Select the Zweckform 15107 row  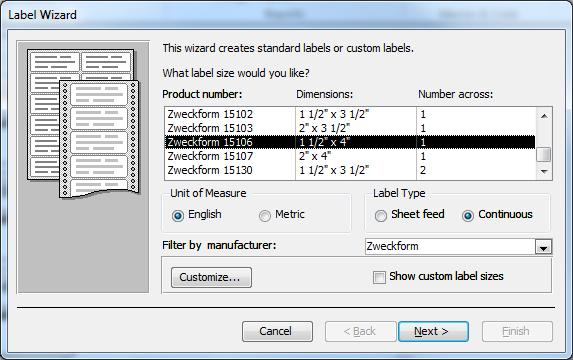(350, 156)
